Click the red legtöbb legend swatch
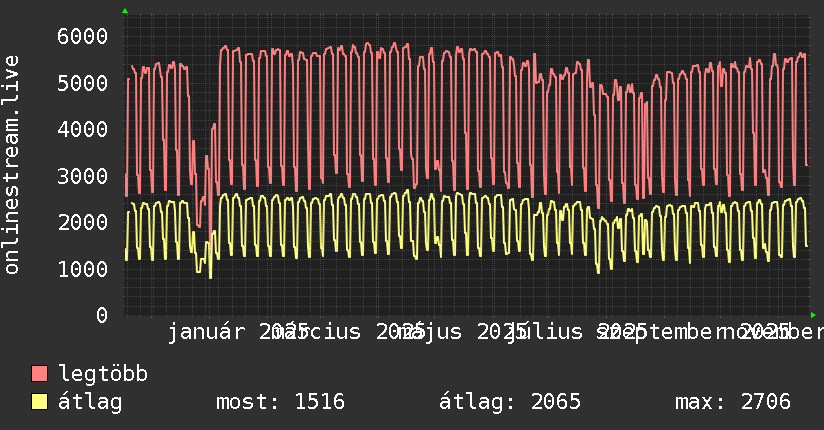Image resolution: width=824 pixels, height=430 pixels. click(39, 373)
